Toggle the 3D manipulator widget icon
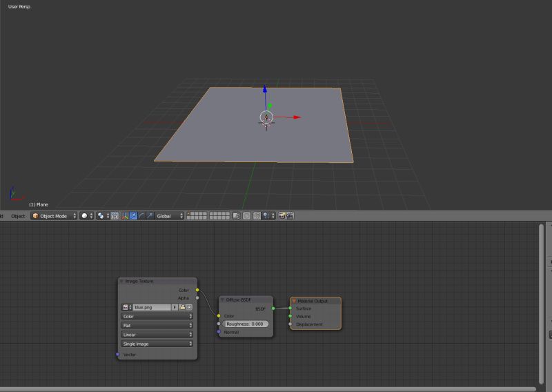This screenshot has height=392, width=552. pos(125,216)
